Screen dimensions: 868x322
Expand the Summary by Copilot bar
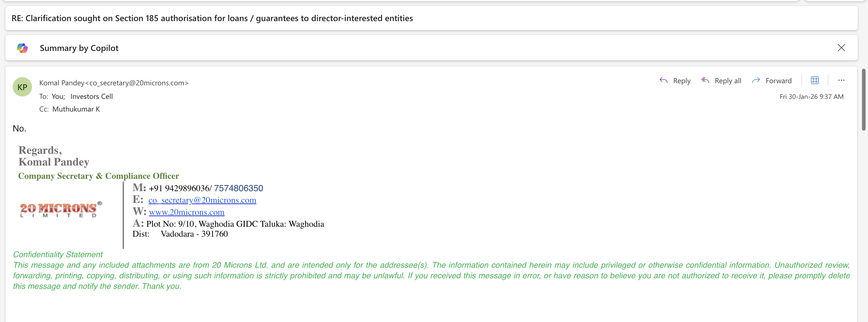(79, 48)
